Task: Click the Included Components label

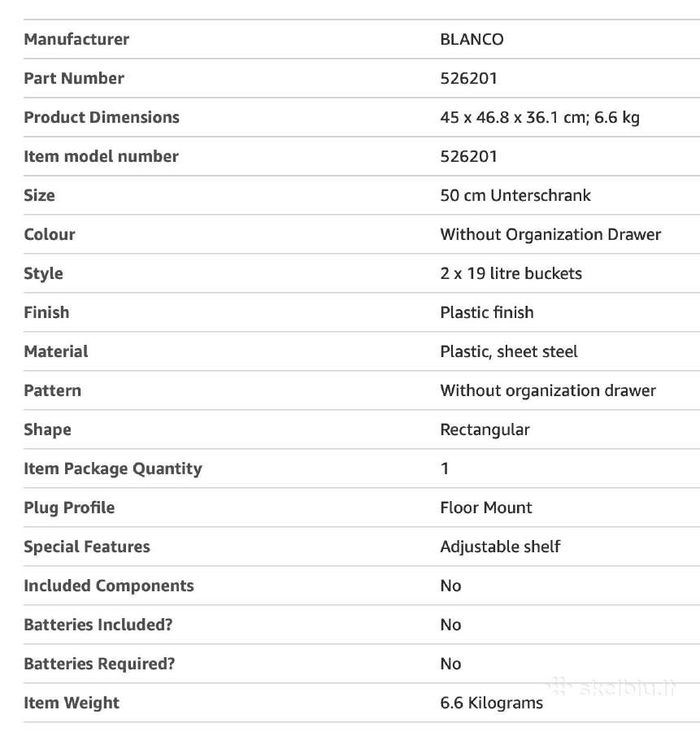Action: coord(109,586)
